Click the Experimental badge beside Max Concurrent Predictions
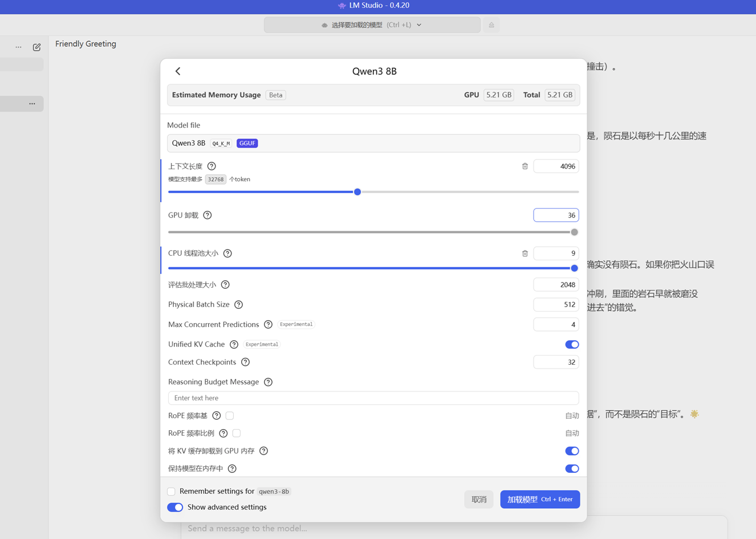The image size is (756, 539). click(296, 325)
